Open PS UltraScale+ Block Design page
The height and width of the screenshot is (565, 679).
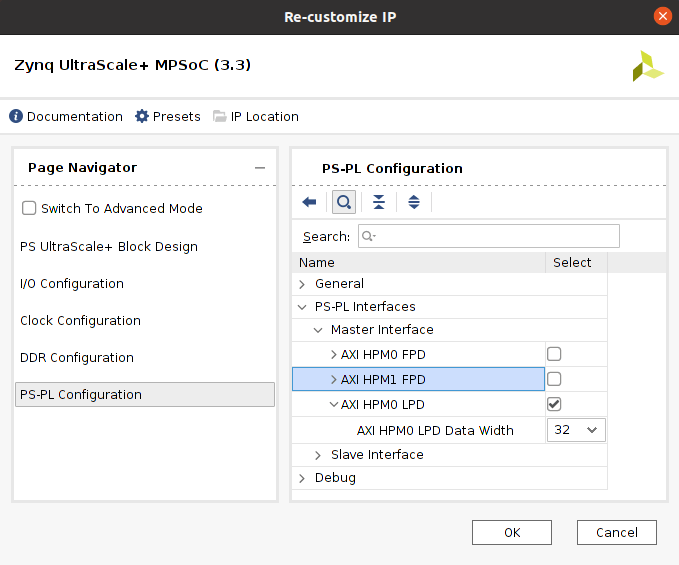(x=109, y=246)
